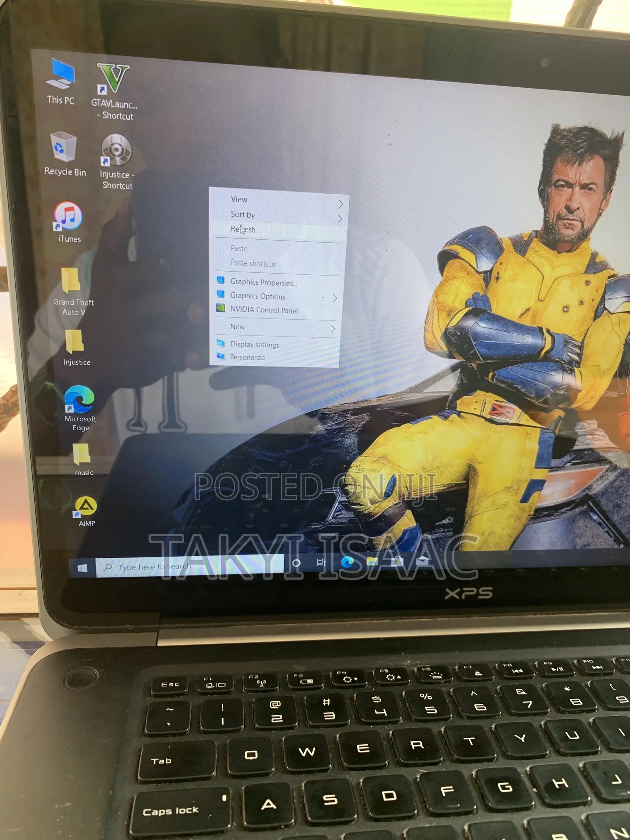Open the Sort by submenu

point(279,215)
